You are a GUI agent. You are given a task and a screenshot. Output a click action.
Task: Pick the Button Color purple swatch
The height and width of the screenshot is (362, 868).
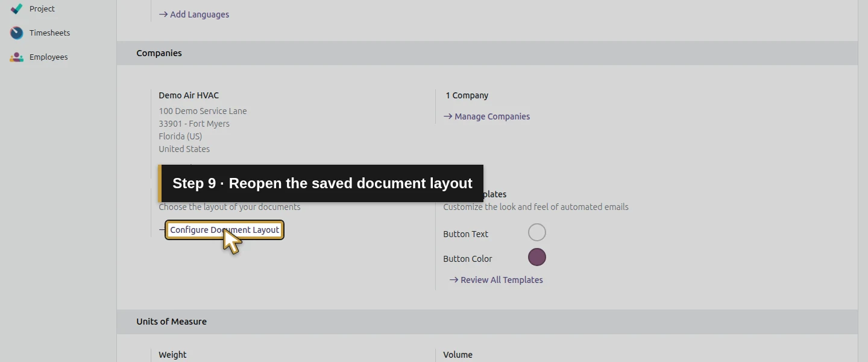536,257
